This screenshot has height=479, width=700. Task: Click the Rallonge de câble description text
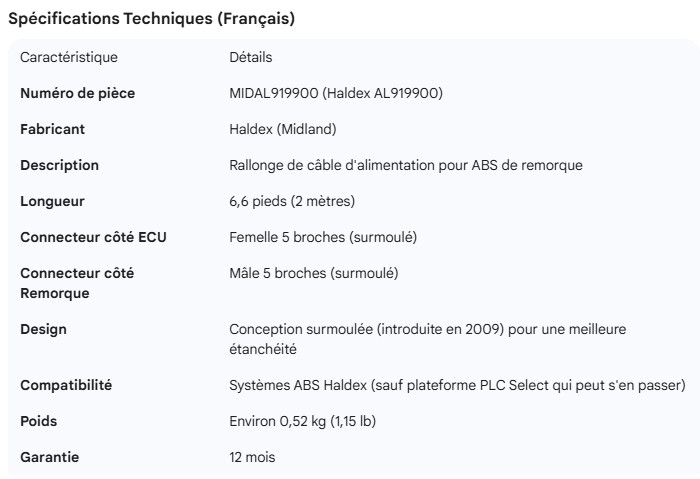406,165
